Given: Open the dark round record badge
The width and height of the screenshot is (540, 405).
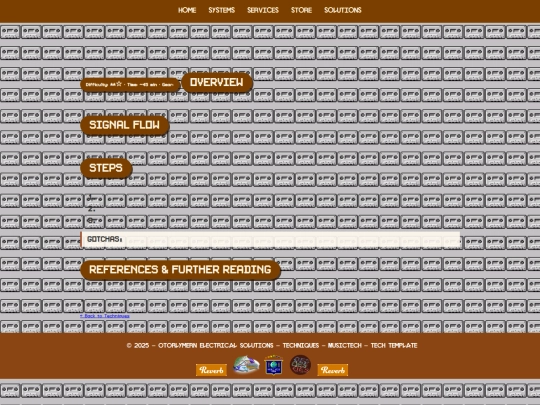Looking at the screenshot, I should coord(300,365).
